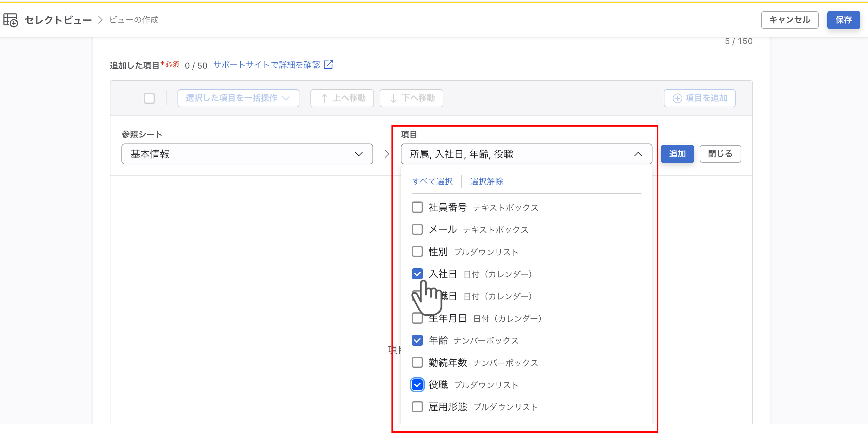Open the 基本情報 reference sheet dropdown

pyautogui.click(x=247, y=154)
